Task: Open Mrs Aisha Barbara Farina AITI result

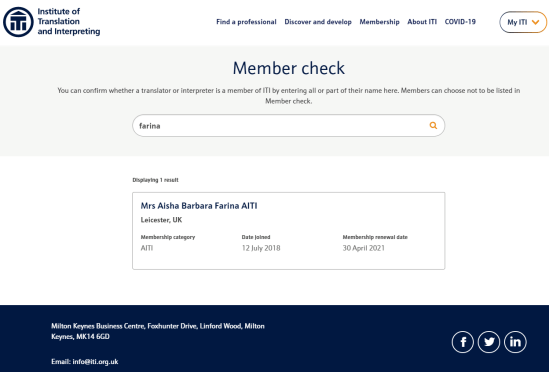Action: pyautogui.click(x=199, y=206)
